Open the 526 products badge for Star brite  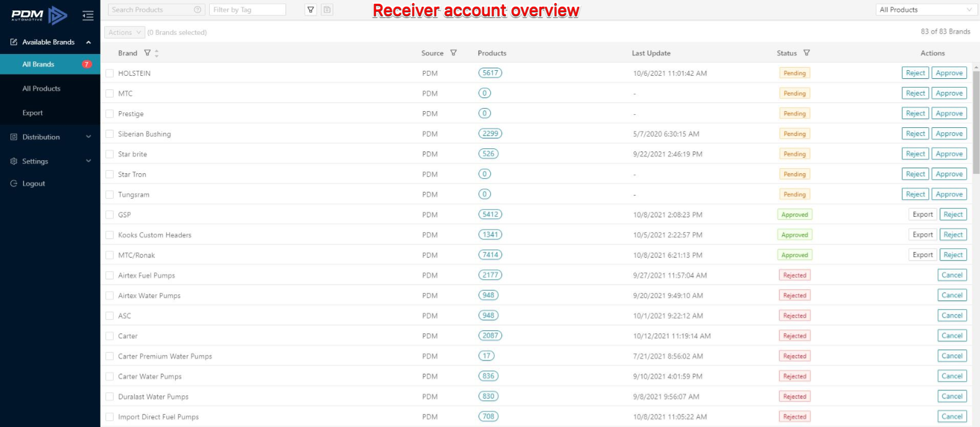click(488, 154)
